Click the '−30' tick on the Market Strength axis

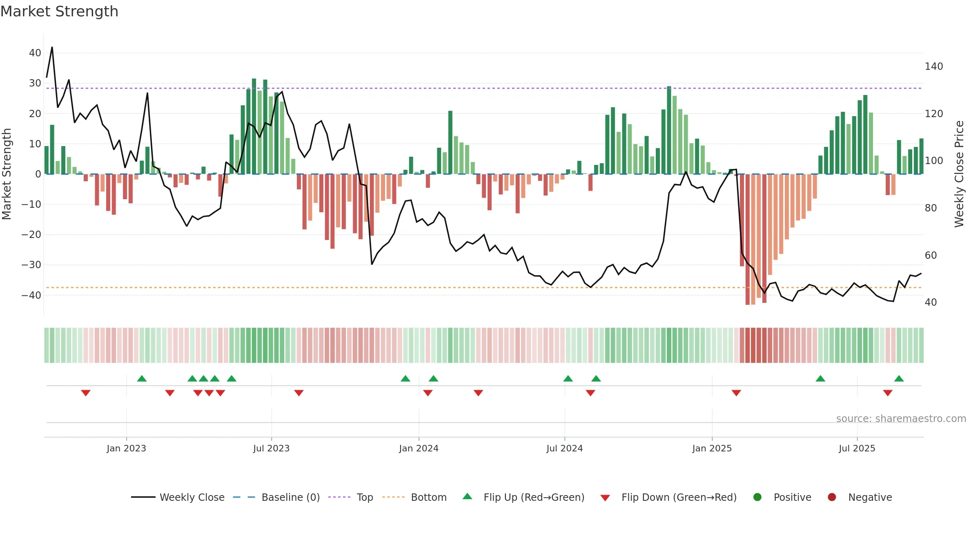click(x=31, y=265)
